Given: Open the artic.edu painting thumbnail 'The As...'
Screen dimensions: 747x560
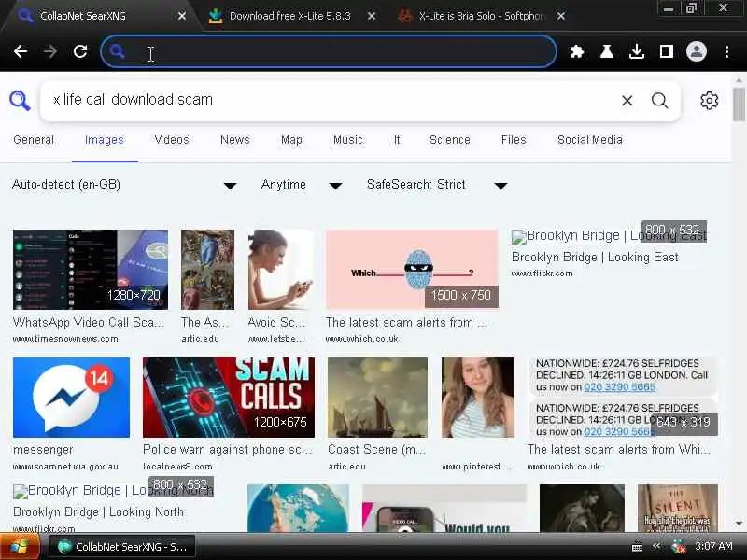Looking at the screenshot, I should point(207,270).
